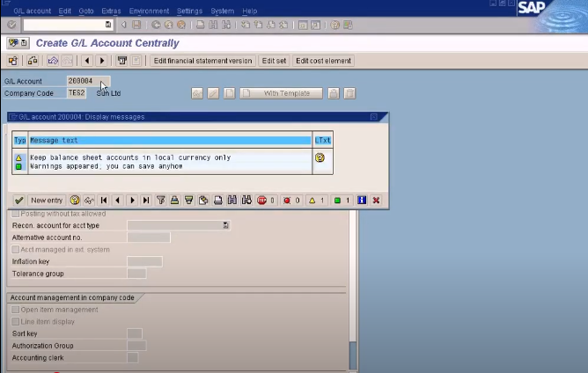This screenshot has height=373, width=588.
Task: Click the delete trash icon next to With Template
Action: coord(349,93)
